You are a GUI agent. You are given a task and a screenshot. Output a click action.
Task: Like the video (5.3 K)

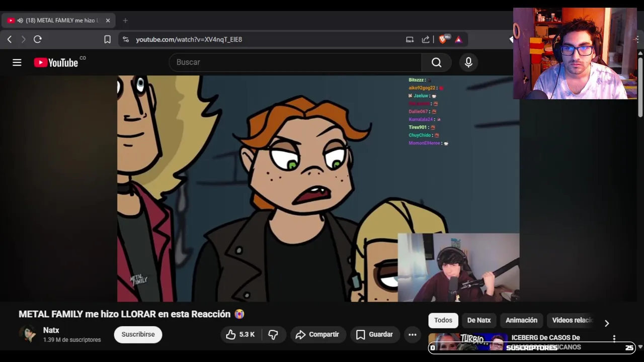click(240, 334)
